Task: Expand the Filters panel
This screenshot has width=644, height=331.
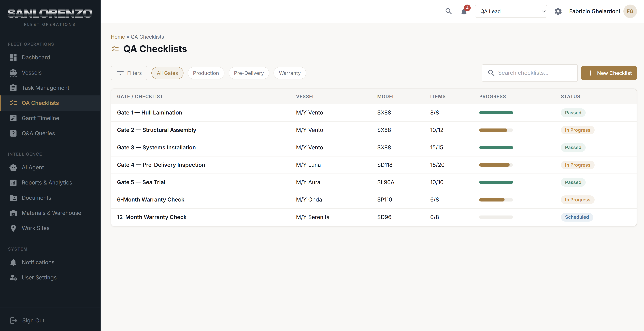Action: (x=129, y=73)
